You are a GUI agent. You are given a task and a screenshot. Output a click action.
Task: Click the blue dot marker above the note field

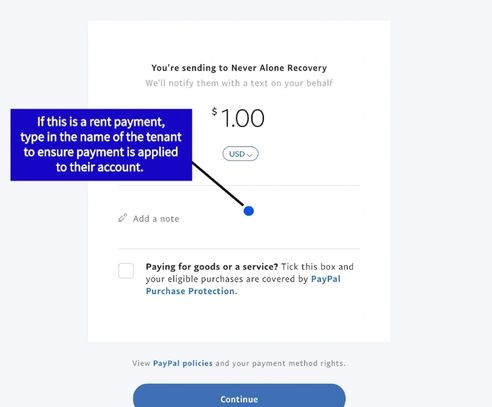click(249, 211)
